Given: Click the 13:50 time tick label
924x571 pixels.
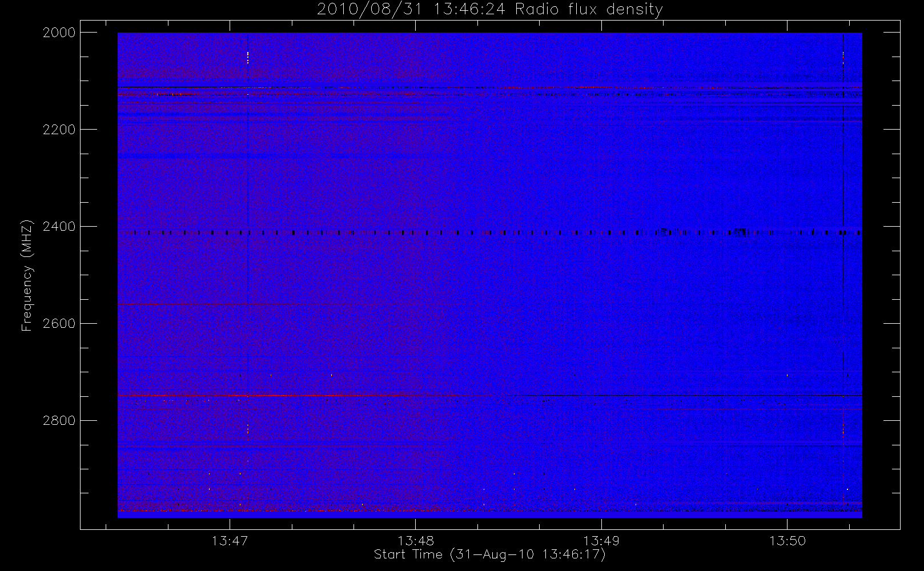Looking at the screenshot, I should 788,541.
